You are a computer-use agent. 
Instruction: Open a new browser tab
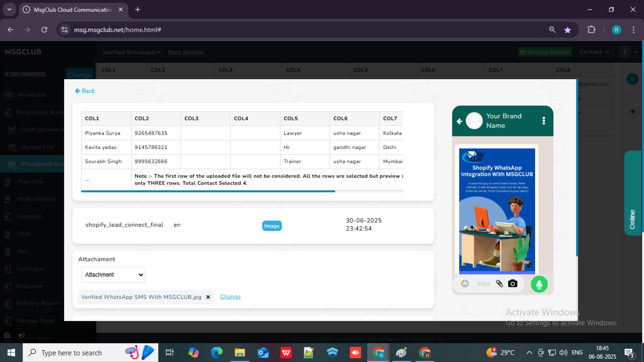point(138,9)
